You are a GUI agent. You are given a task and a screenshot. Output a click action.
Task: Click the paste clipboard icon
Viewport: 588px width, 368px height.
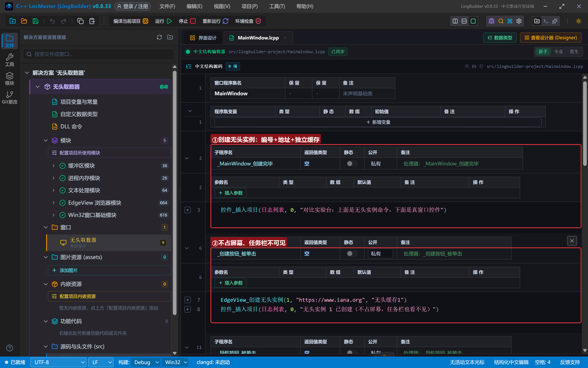92,21
